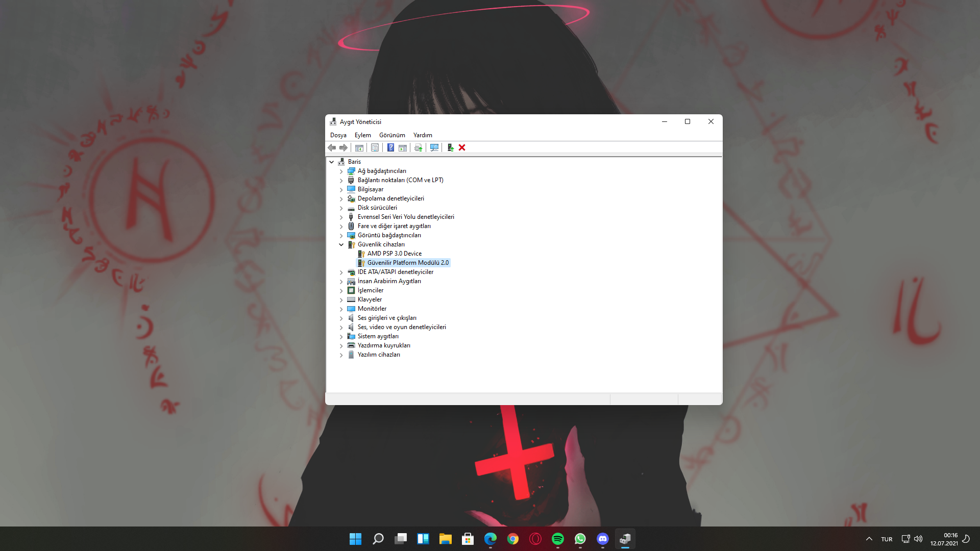Viewport: 980px width, 551px height.
Task: Click the Properties toolbar icon
Action: pos(375,147)
